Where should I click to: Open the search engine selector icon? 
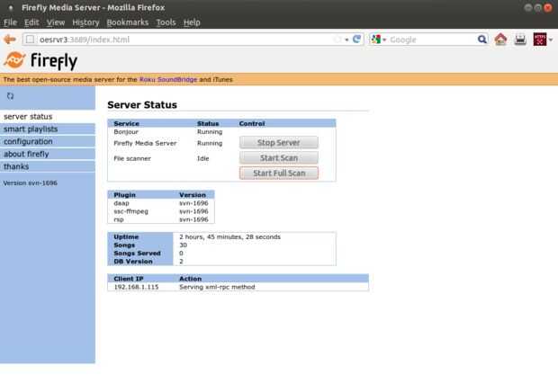pos(376,39)
